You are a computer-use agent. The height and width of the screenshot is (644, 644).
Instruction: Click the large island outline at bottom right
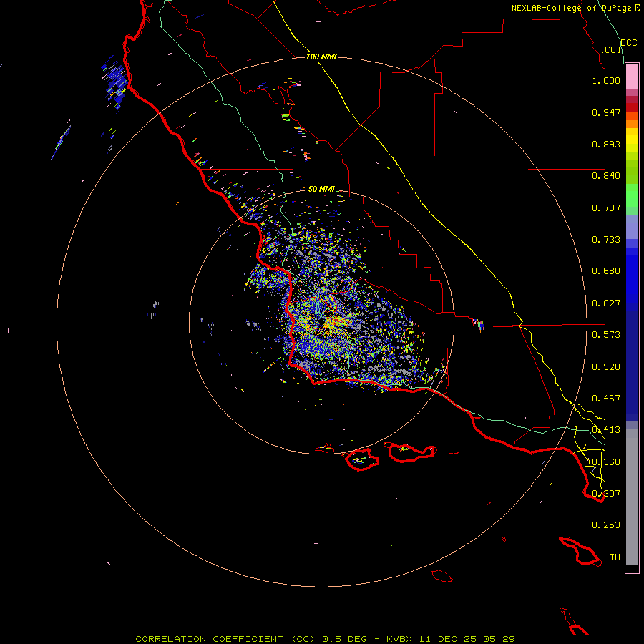coord(580,552)
